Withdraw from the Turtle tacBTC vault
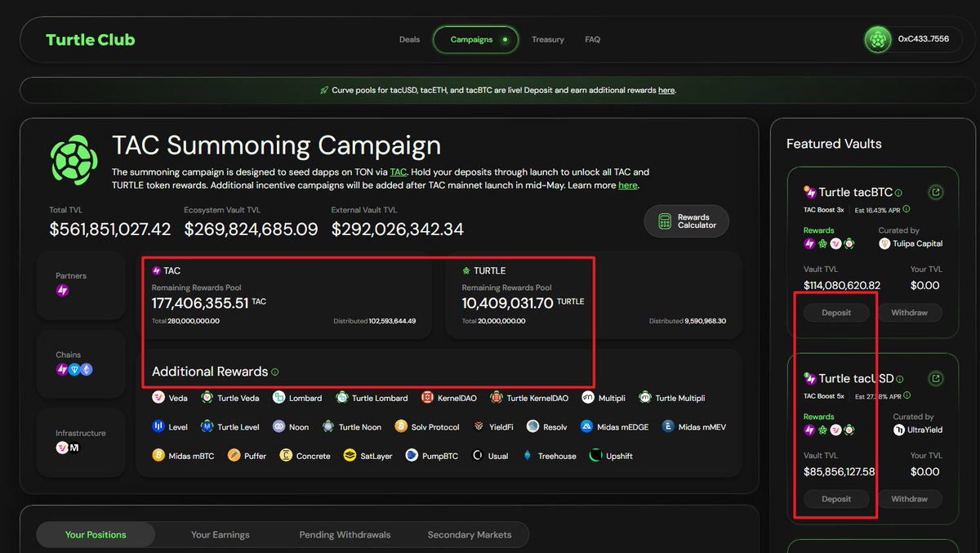This screenshot has width=980, height=553. coord(909,313)
